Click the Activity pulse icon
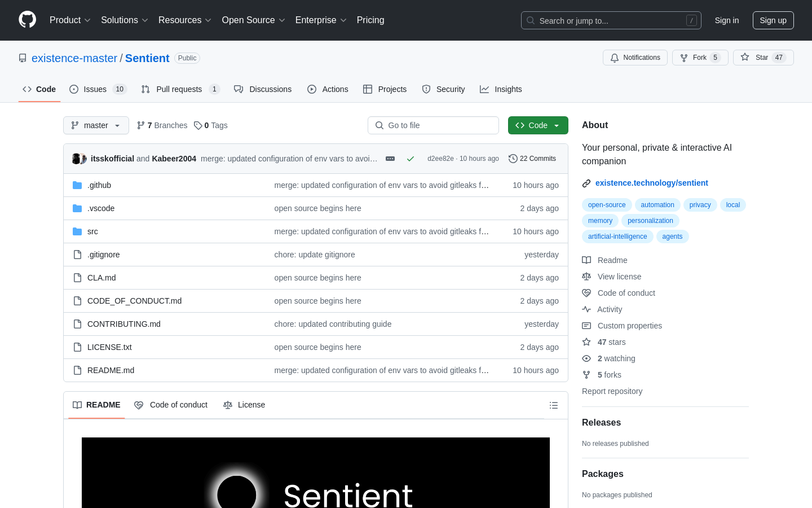The height and width of the screenshot is (508, 812). click(x=586, y=309)
